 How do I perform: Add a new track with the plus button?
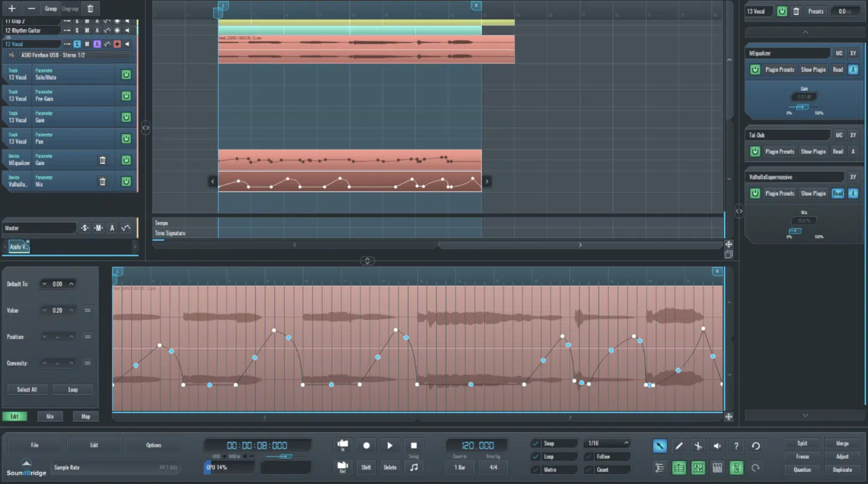pos(11,8)
